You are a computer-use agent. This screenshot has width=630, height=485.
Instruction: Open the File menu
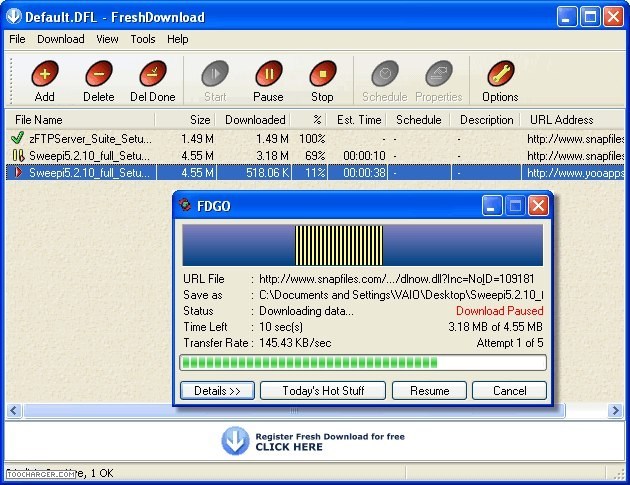coord(17,39)
